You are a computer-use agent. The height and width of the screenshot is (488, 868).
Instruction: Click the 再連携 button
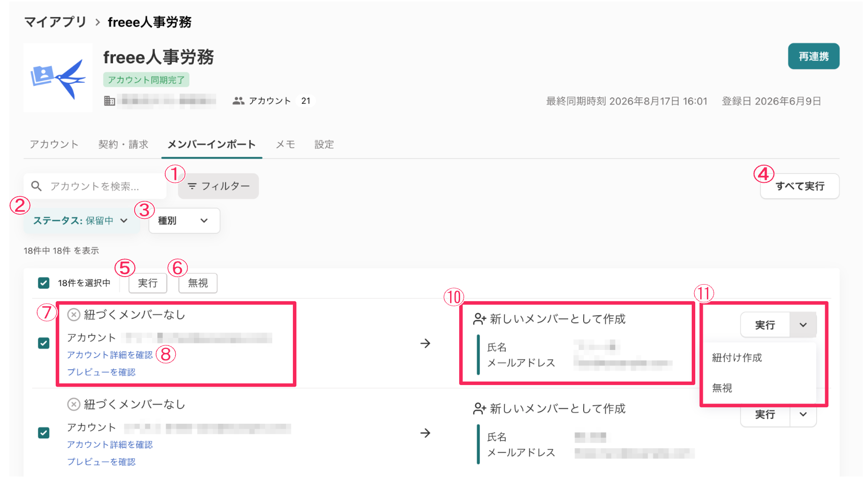814,56
